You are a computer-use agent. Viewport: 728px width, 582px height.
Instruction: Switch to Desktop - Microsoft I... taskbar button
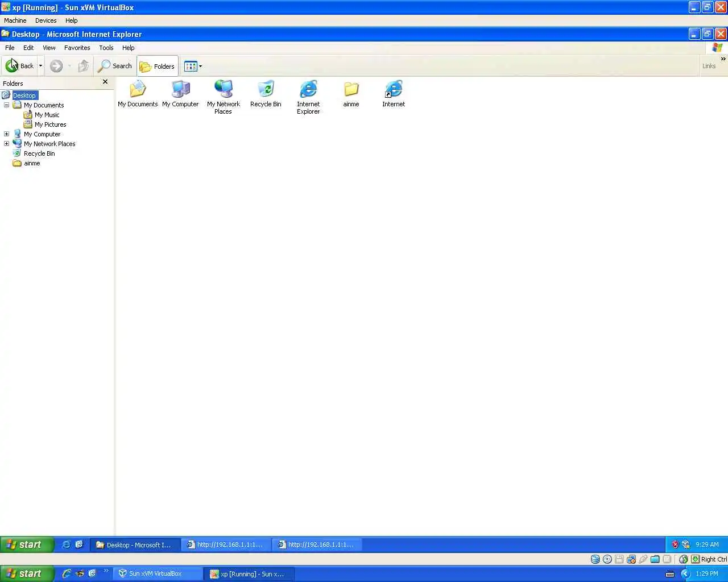[135, 544]
